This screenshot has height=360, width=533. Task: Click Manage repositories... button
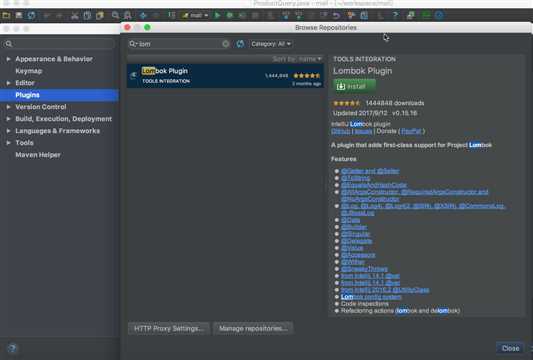253,328
